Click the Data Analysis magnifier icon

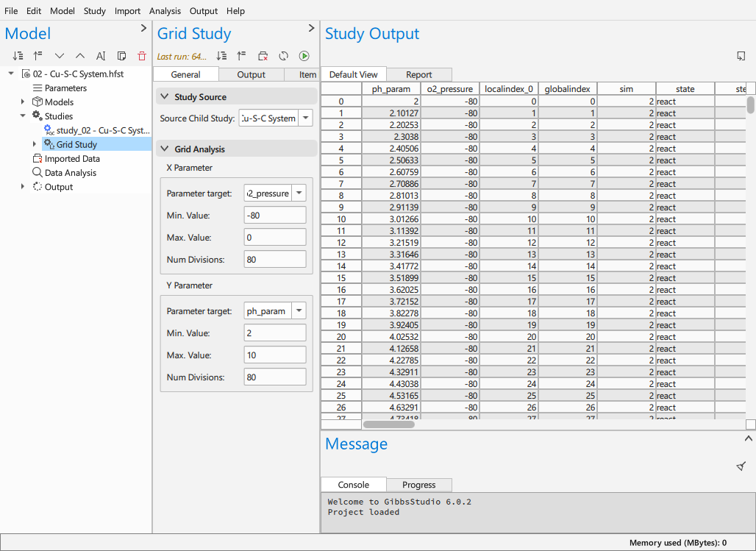37,172
